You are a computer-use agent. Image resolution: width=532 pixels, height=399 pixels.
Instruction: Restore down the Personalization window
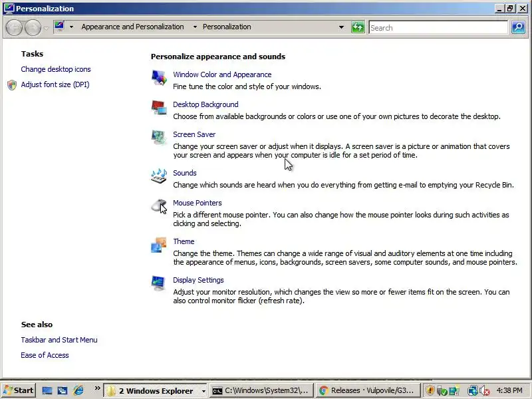(x=510, y=9)
